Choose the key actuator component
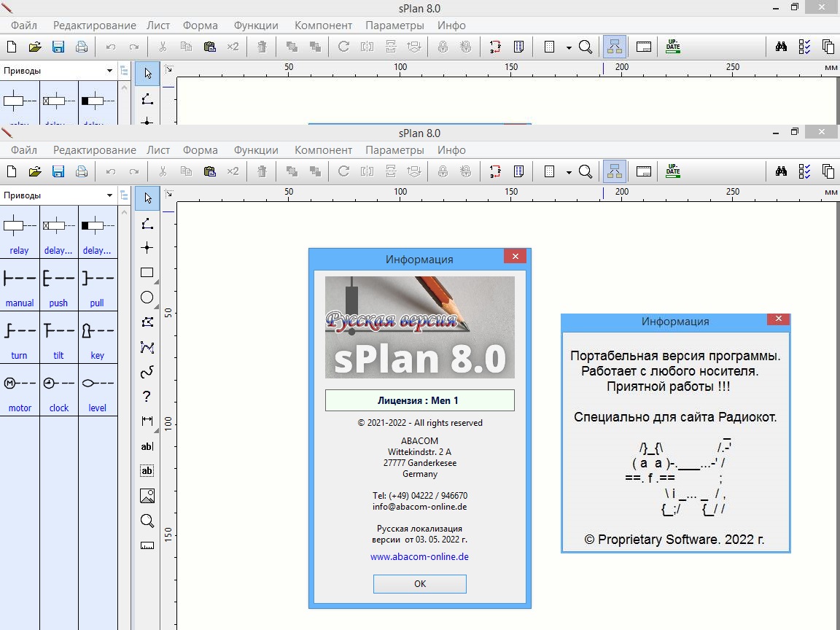 click(x=97, y=338)
